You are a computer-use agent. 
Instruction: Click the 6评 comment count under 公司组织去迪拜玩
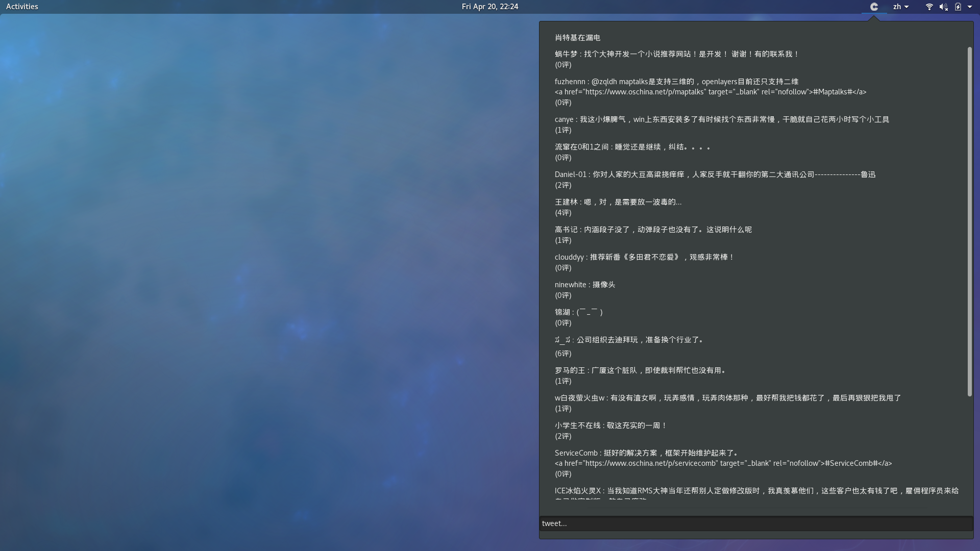(x=563, y=354)
